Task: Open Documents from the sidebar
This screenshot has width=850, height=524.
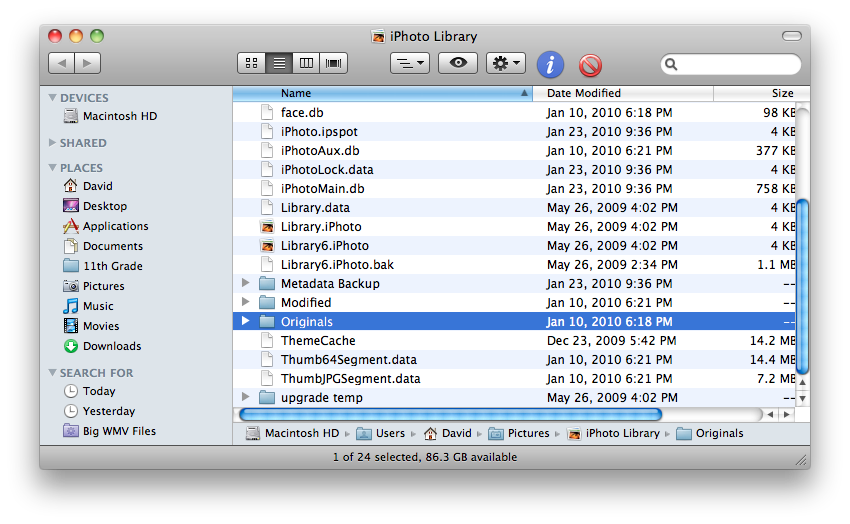Action: (x=103, y=246)
